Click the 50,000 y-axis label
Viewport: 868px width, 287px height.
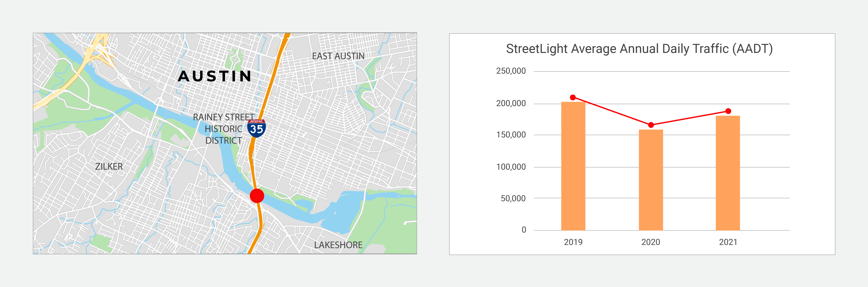click(513, 198)
